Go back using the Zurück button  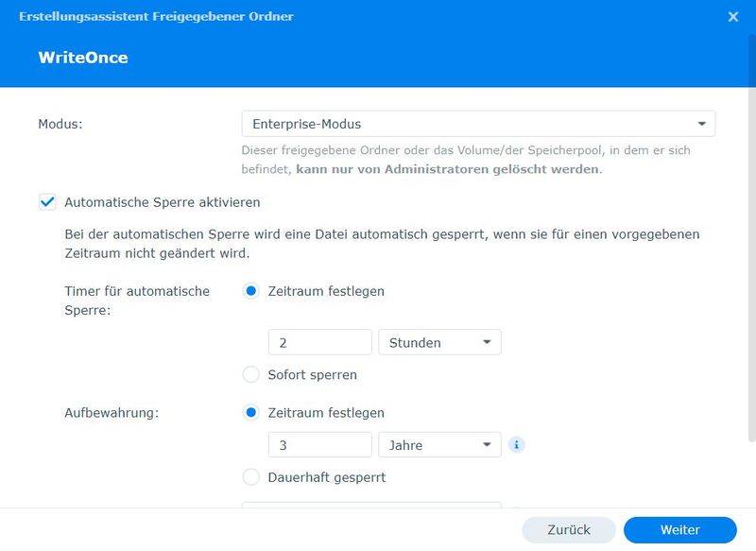coord(568,529)
